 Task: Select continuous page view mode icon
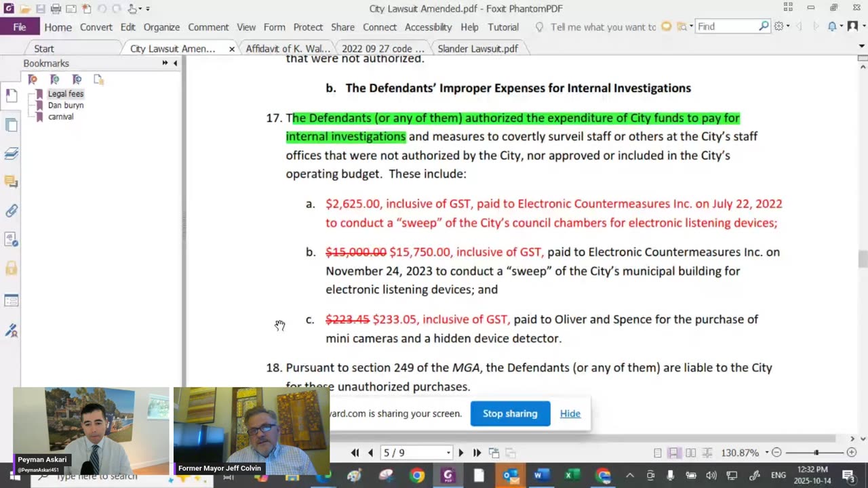(674, 453)
